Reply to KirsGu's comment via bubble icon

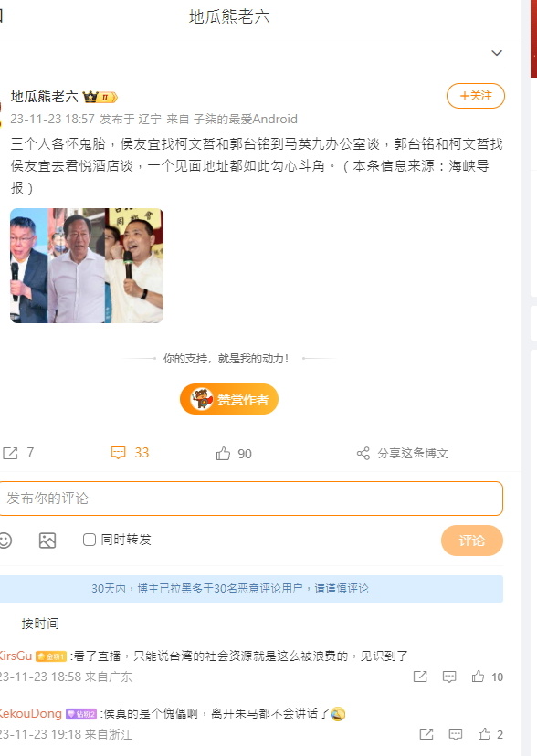point(449,677)
